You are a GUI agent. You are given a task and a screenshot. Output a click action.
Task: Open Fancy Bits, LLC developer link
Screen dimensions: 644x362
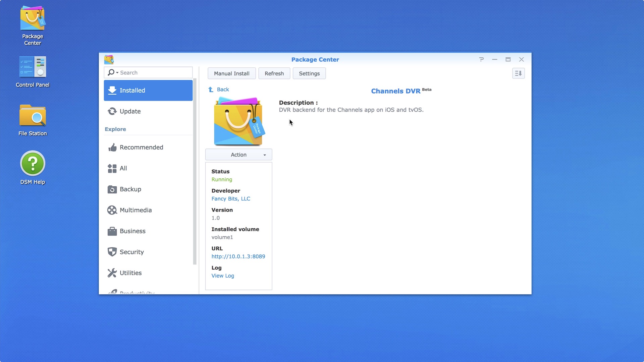tap(231, 199)
